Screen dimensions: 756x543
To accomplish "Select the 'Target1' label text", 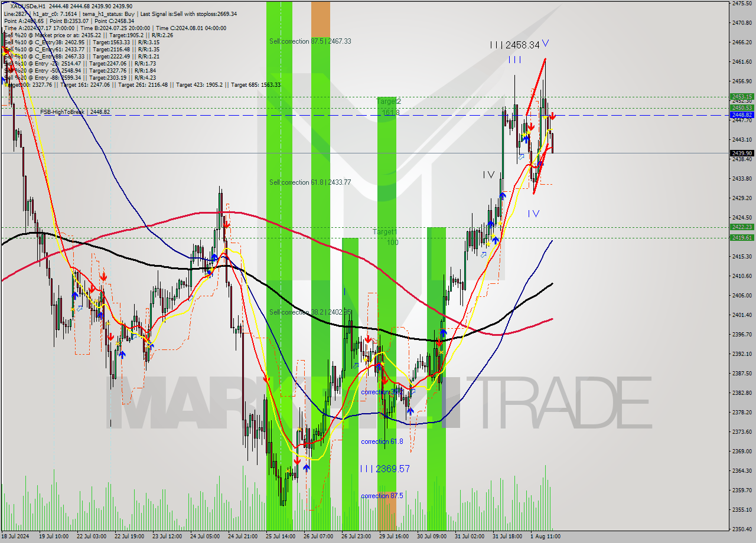I will 384,232.
